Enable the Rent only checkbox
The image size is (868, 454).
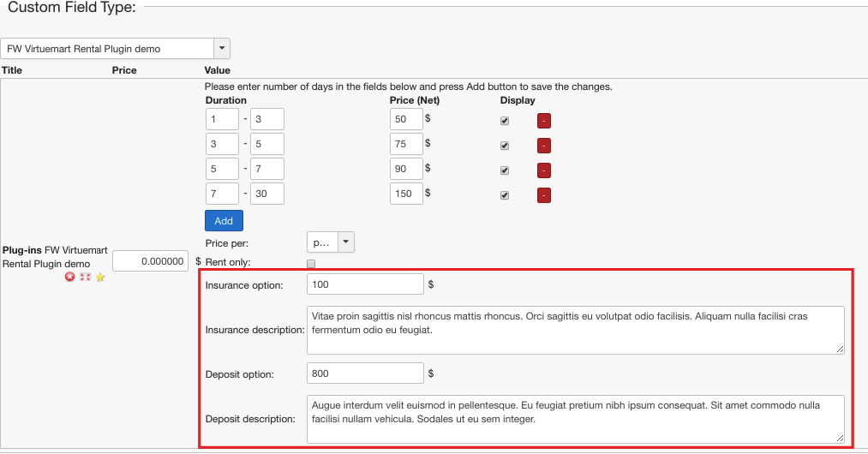[x=311, y=264]
